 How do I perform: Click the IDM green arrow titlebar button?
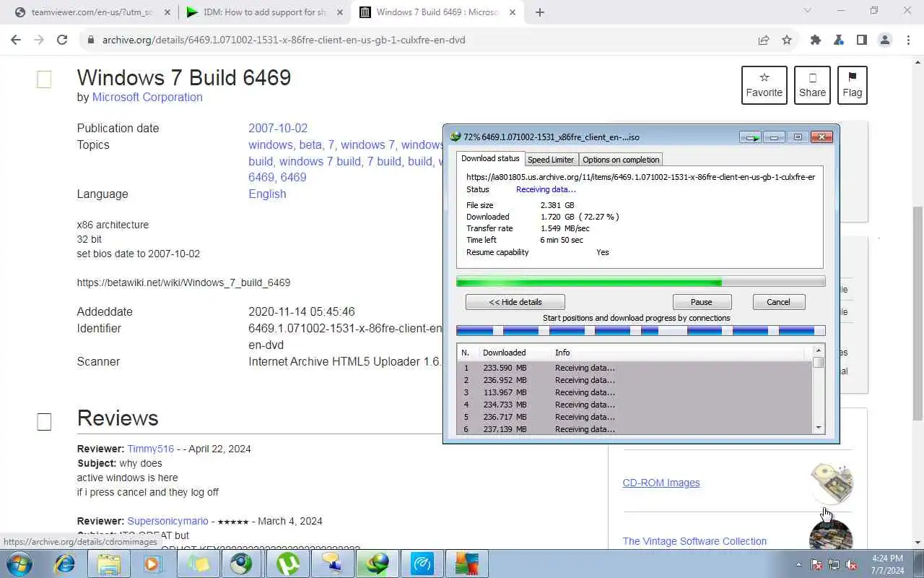tap(751, 137)
